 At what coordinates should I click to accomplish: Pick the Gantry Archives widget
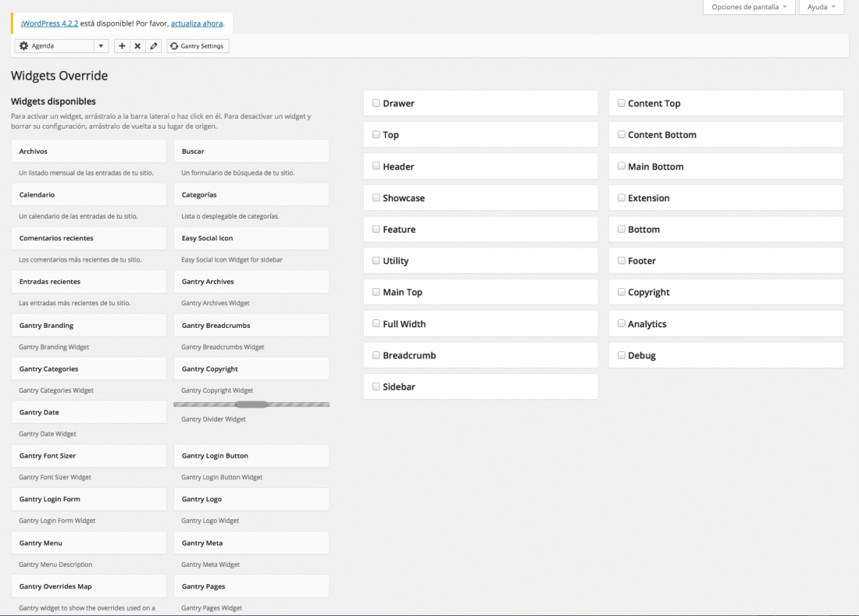251,281
